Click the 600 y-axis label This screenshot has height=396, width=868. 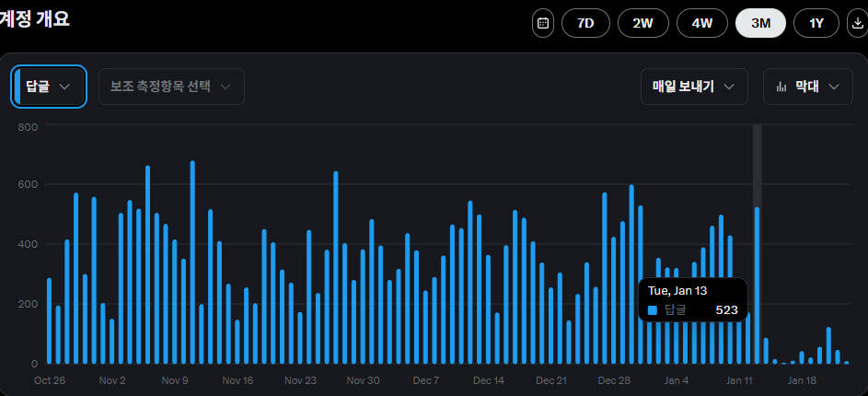point(29,184)
